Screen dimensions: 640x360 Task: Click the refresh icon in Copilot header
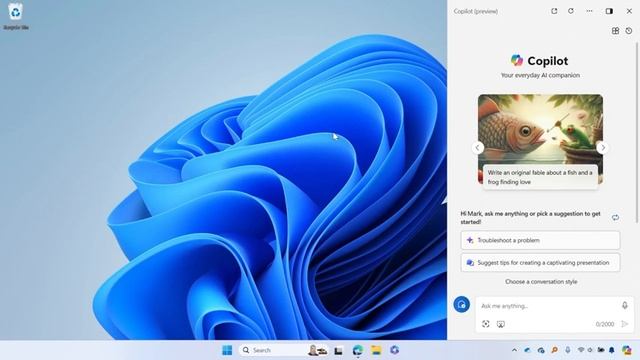click(571, 11)
